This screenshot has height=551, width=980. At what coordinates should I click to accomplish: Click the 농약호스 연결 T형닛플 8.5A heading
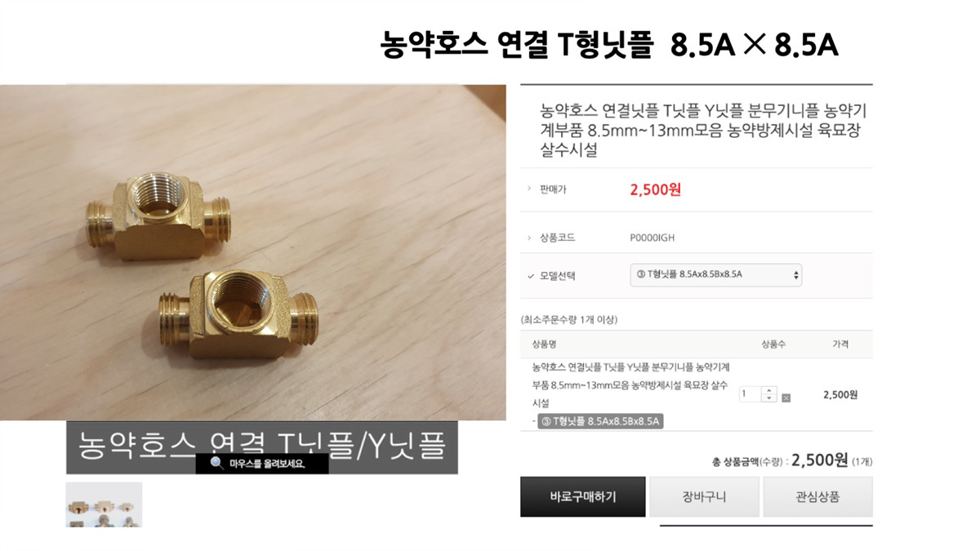tap(609, 46)
